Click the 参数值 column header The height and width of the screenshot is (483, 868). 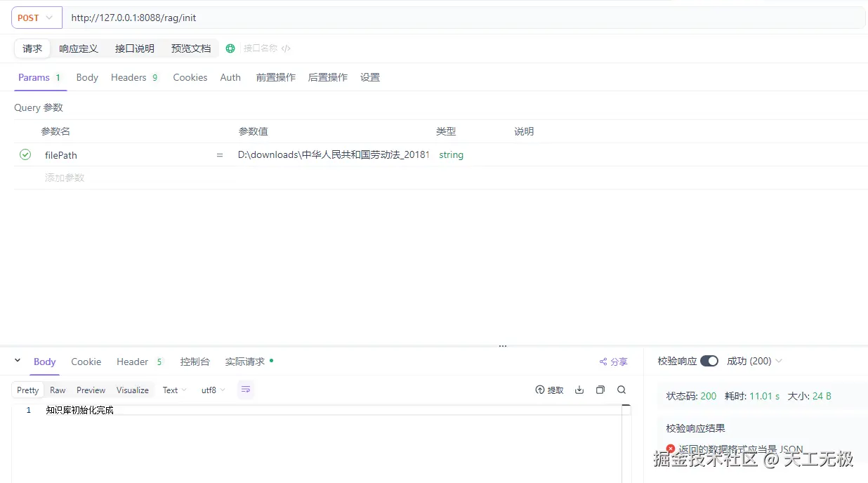(253, 131)
